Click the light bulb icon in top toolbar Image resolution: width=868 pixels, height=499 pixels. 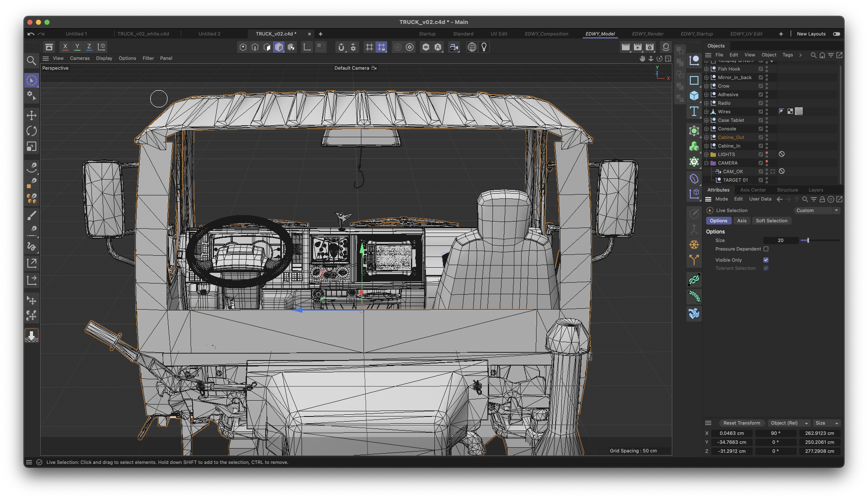(x=484, y=47)
